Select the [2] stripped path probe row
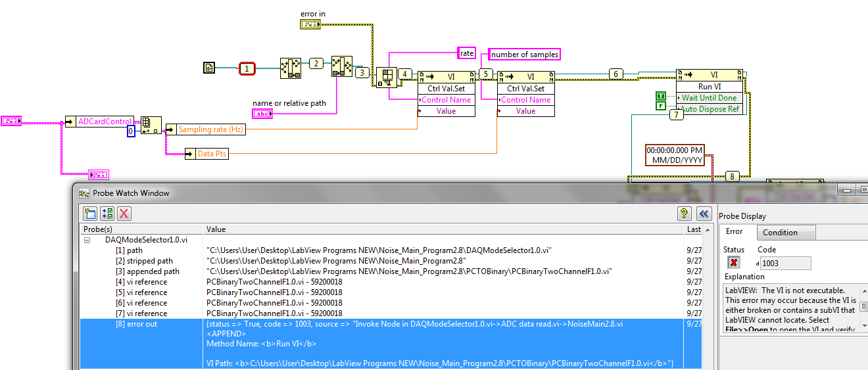The height and width of the screenshot is (370, 868). click(391, 261)
